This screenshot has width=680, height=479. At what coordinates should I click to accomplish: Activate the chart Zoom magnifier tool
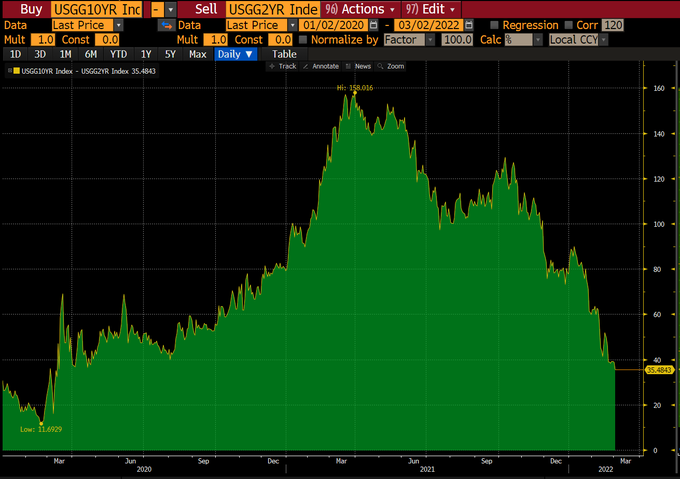391,66
